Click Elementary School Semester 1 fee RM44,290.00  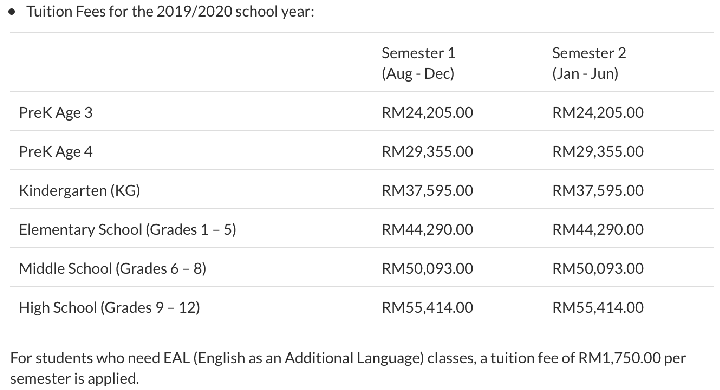(x=428, y=230)
